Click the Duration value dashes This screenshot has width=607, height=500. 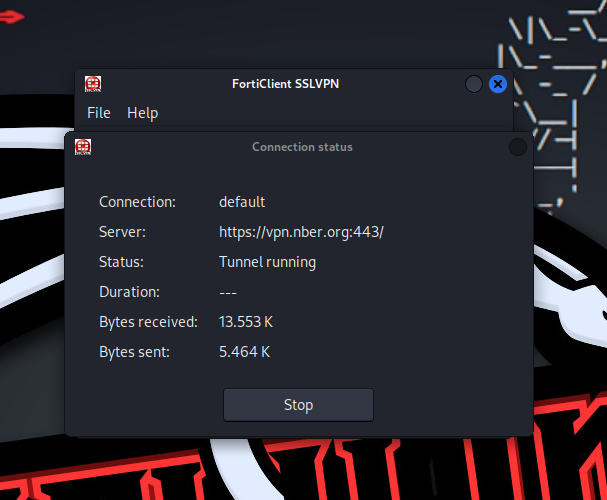[227, 292]
